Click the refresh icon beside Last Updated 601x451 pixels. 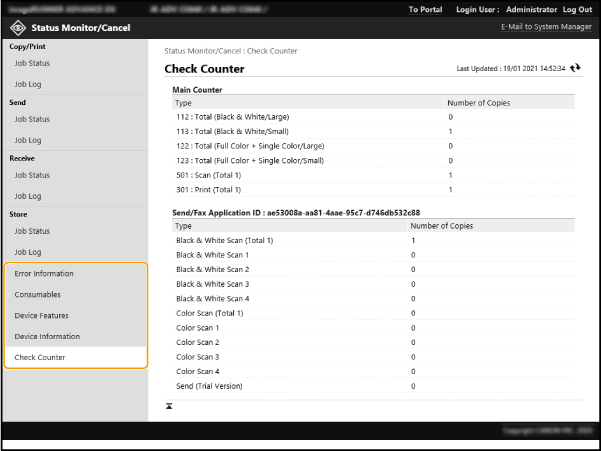click(575, 68)
